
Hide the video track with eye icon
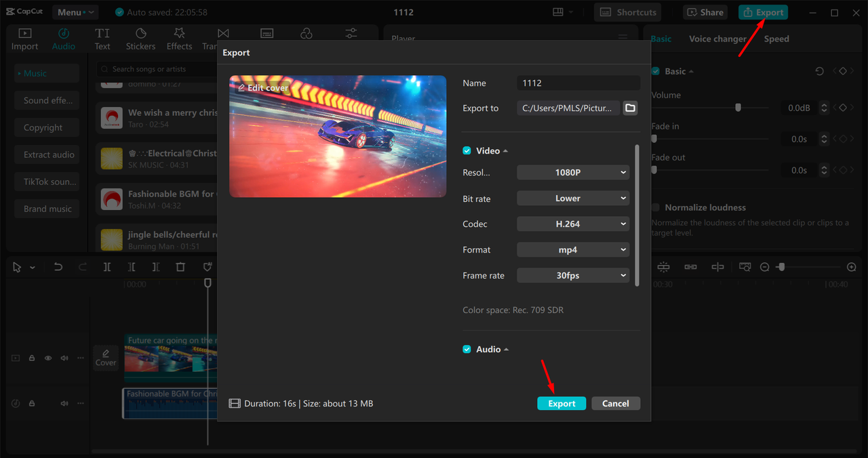pos(48,358)
